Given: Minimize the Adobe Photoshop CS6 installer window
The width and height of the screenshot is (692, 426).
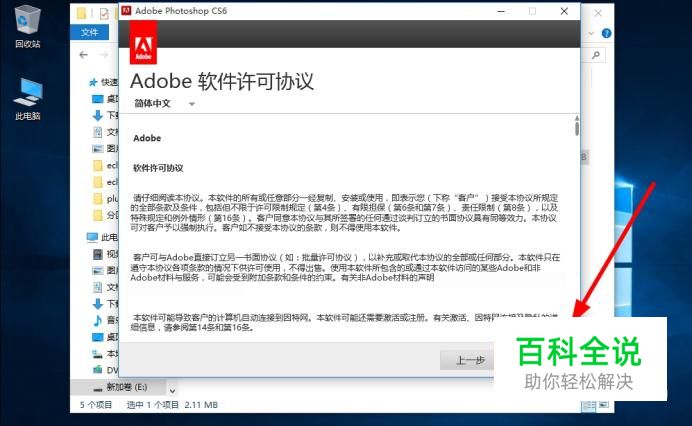Looking at the screenshot, I should [x=501, y=11].
